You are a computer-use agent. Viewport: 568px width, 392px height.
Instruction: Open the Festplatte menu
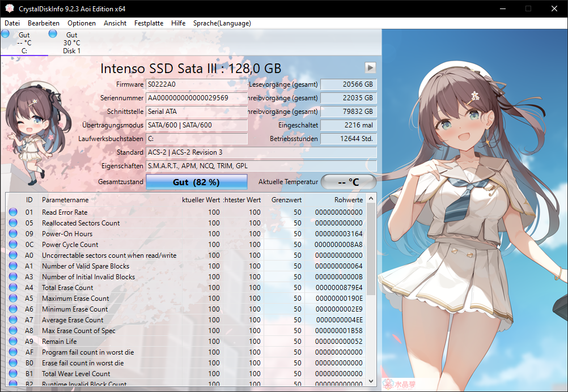click(149, 23)
